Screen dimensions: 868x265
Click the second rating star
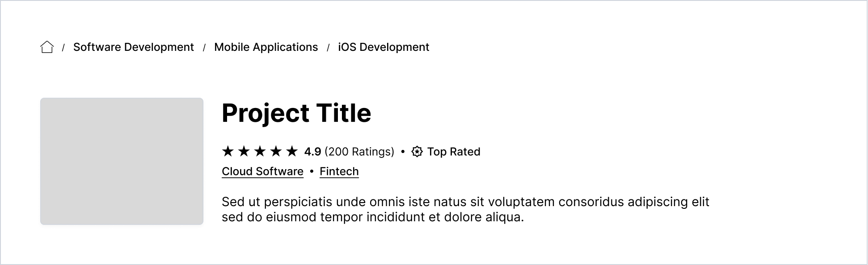click(244, 151)
